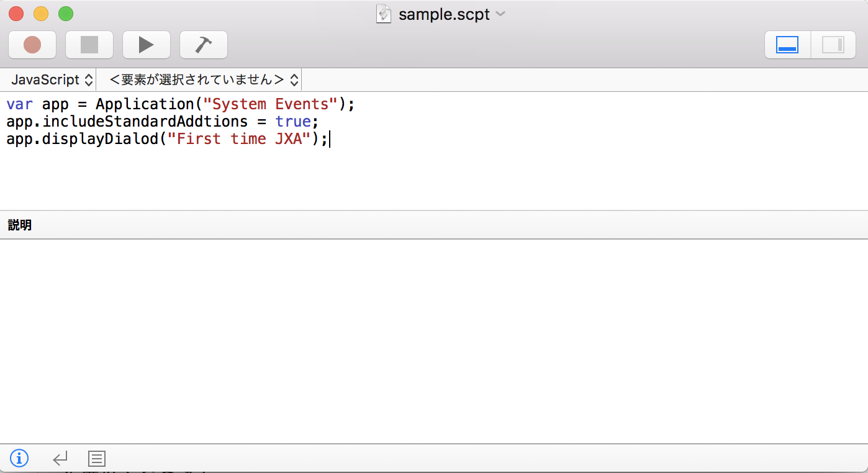The width and height of the screenshot is (868, 473).
Task: Open the log view list icon
Action: (x=97, y=459)
